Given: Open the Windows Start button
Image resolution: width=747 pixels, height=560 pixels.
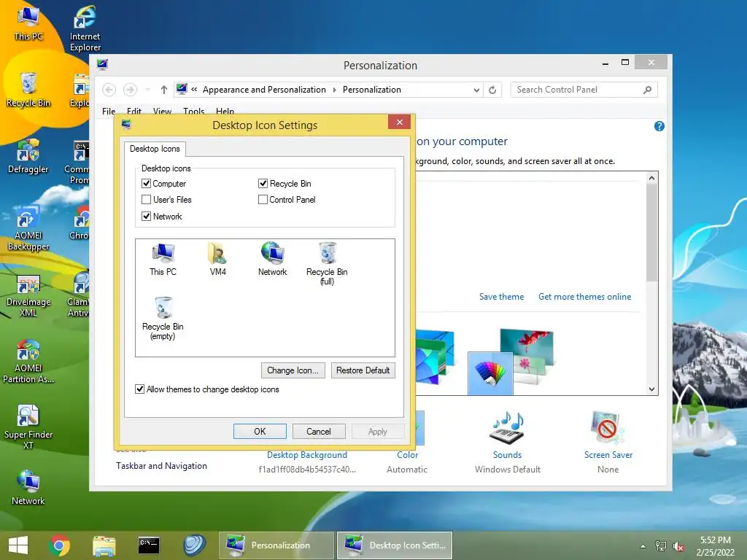Looking at the screenshot, I should pyautogui.click(x=18, y=545).
